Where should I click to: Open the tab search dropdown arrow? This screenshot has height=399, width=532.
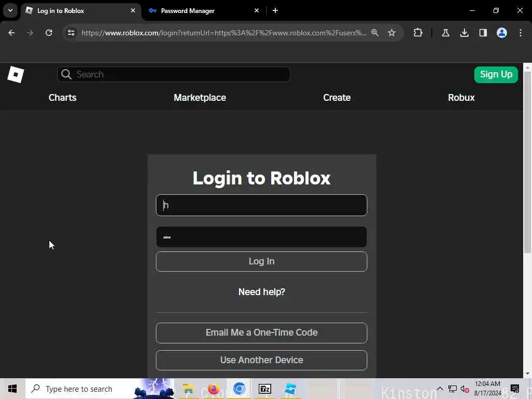10,10
